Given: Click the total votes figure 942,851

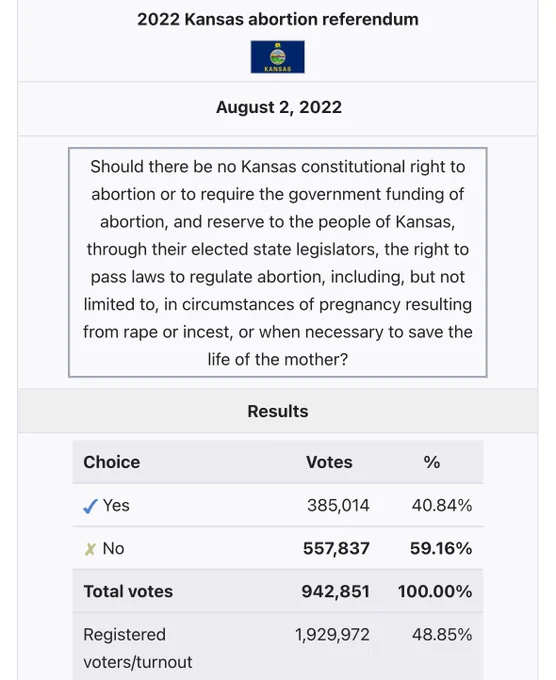Looking at the screenshot, I should point(336,592).
